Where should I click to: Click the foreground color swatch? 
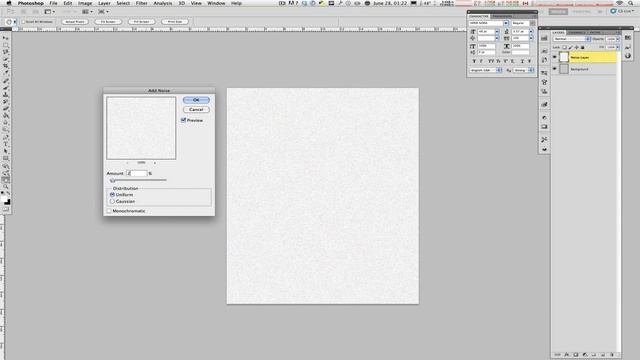pyautogui.click(x=4, y=199)
